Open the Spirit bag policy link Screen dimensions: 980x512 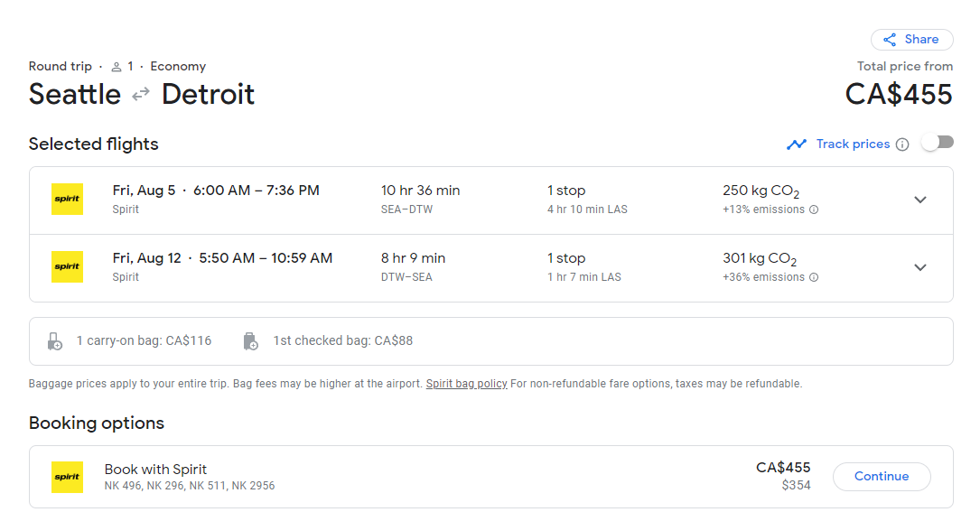coord(466,384)
